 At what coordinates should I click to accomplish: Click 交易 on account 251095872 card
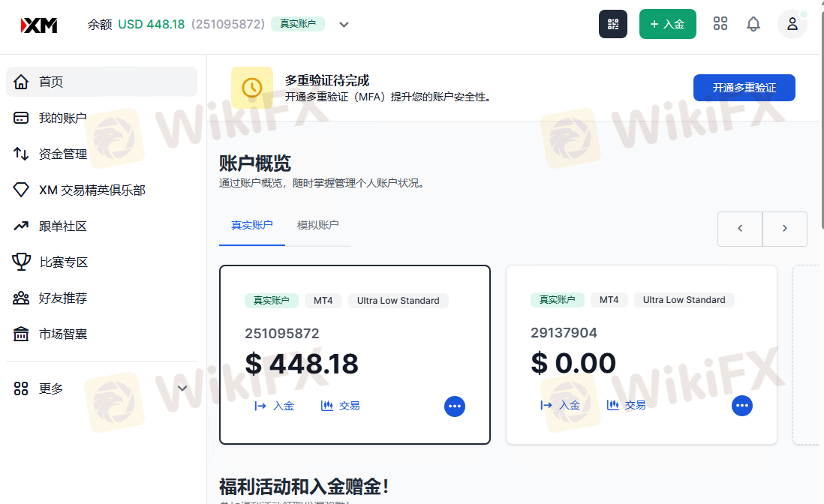pos(341,406)
